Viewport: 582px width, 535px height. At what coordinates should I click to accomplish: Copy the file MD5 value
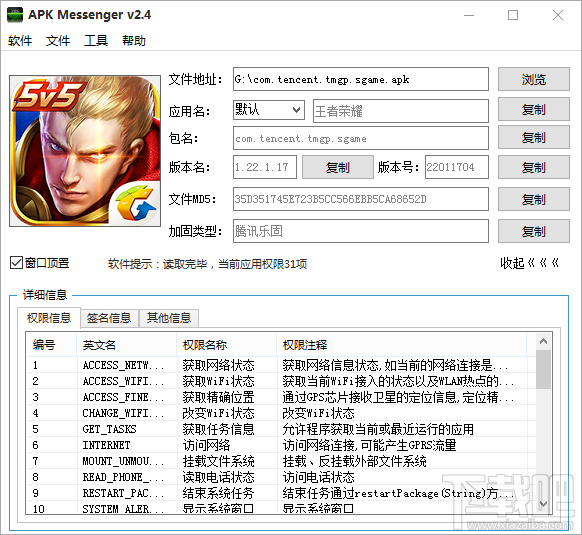point(534,199)
